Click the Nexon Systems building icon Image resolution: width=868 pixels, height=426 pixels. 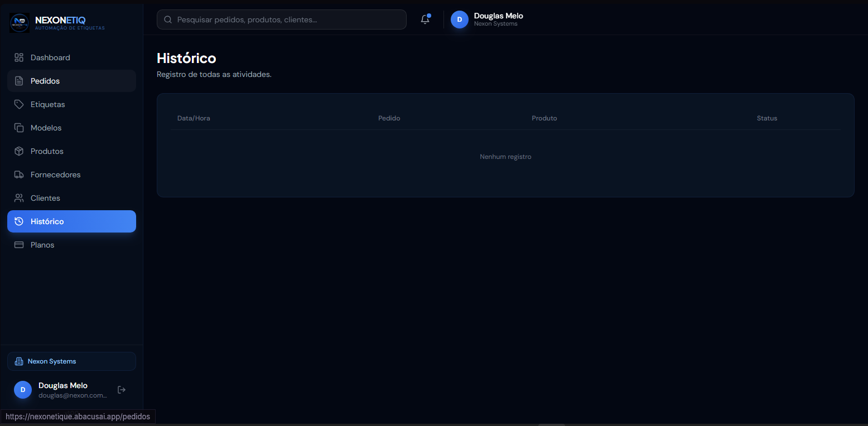(19, 361)
